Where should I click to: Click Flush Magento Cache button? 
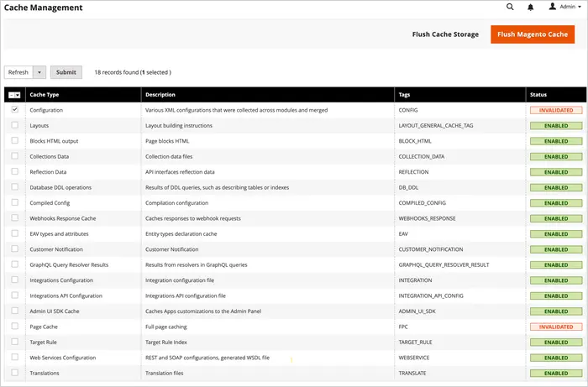tap(533, 34)
